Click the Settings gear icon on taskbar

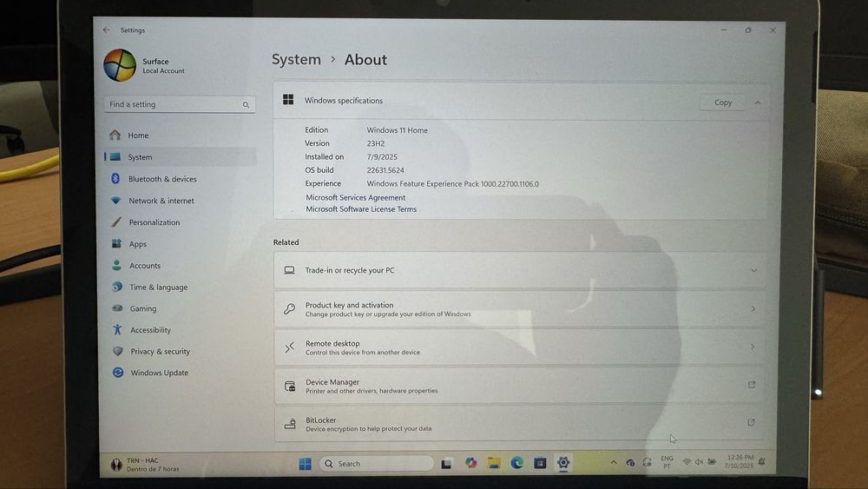tap(563, 462)
